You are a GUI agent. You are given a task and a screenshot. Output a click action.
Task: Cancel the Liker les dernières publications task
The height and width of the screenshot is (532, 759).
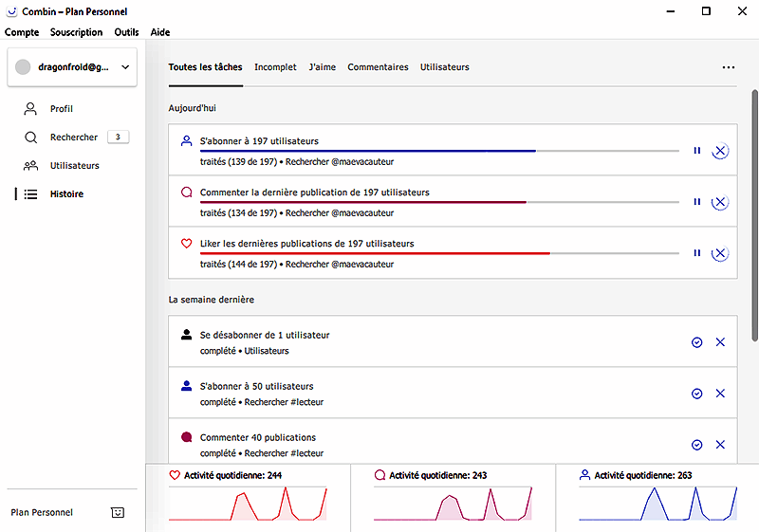720,253
